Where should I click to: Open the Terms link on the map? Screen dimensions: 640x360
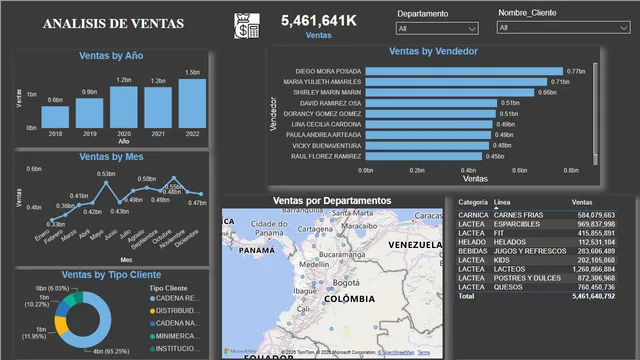424,352
